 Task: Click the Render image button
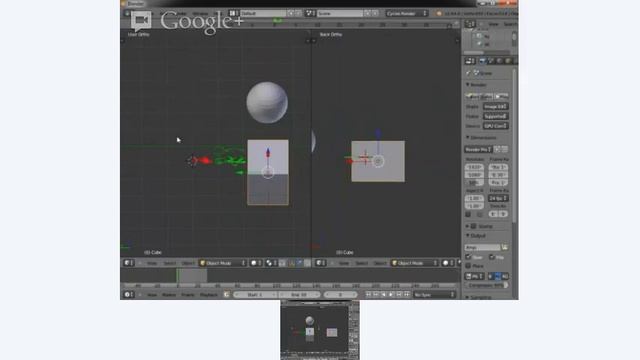(x=472, y=96)
